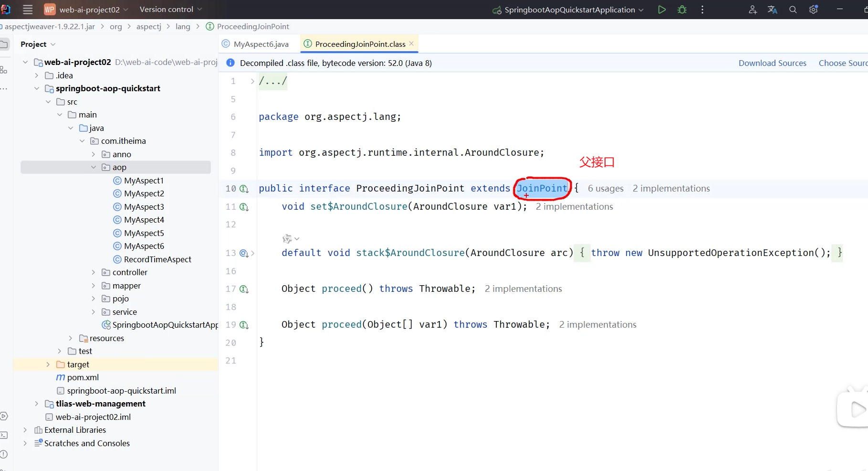The width and height of the screenshot is (868, 471).
Task: Open the Project tool window folder icon
Action: [4, 44]
